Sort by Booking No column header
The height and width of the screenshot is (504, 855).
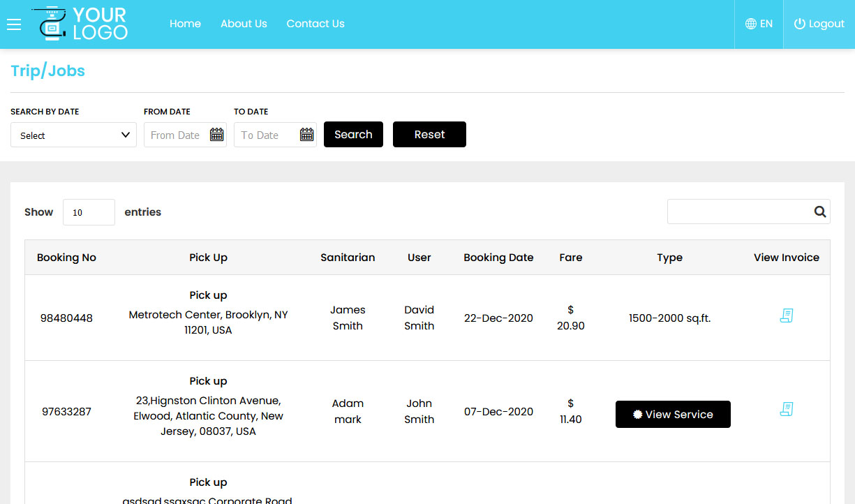click(66, 258)
